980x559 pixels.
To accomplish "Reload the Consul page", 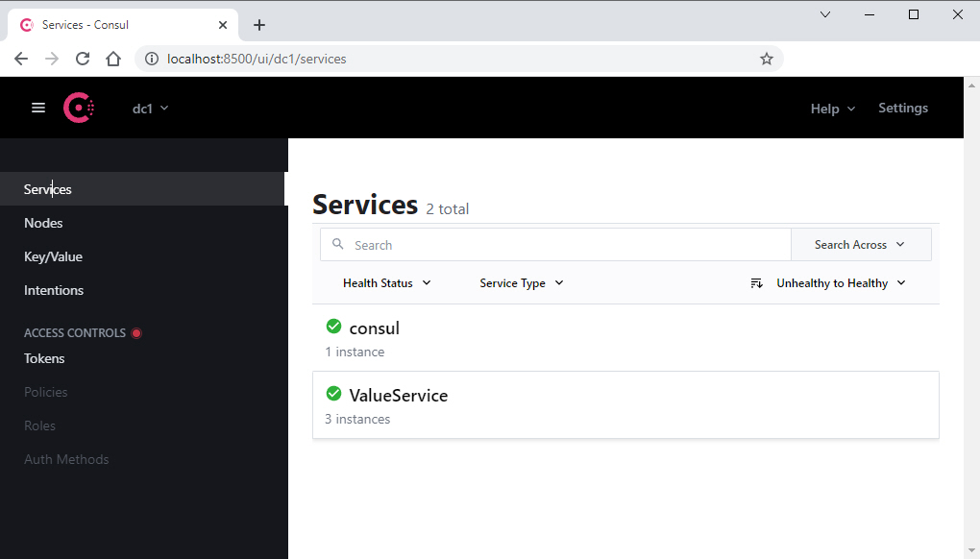I will [x=83, y=59].
